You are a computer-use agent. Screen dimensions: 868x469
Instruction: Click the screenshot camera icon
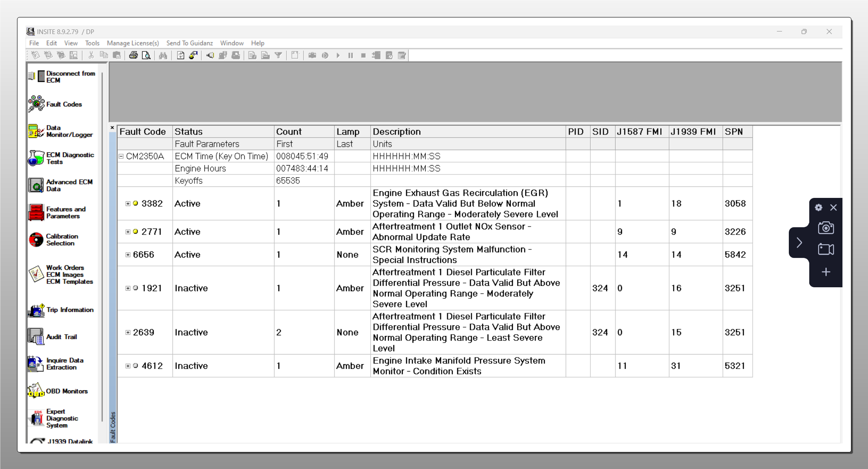click(x=825, y=228)
